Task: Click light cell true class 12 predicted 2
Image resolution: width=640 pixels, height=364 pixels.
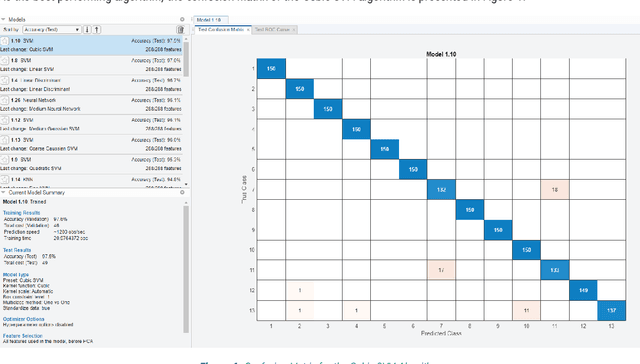Action: pos(300,290)
